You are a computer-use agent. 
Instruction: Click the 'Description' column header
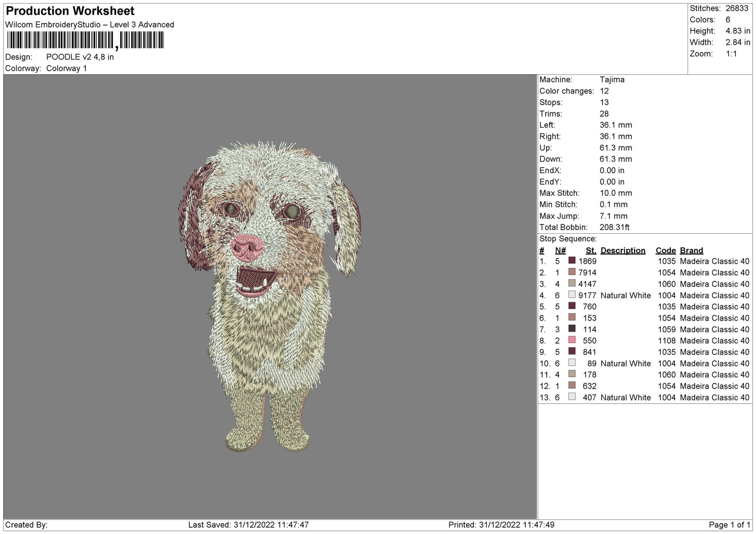pyautogui.click(x=623, y=251)
